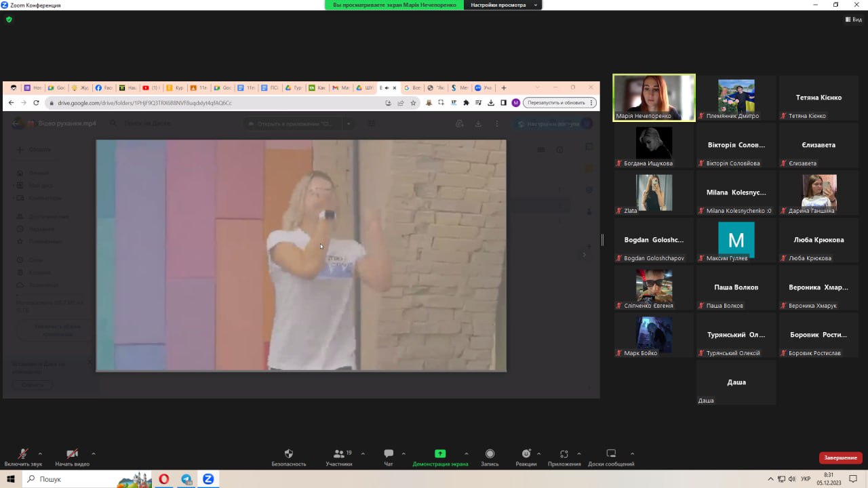Open the Participants (Участники) panel
868x488 pixels.
tap(338, 454)
